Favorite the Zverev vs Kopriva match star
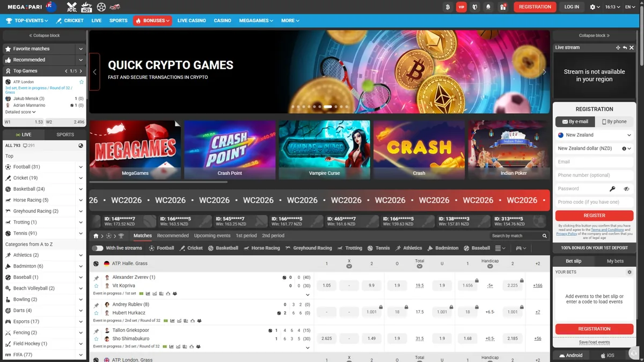This screenshot has height=362, width=644. pos(96,286)
